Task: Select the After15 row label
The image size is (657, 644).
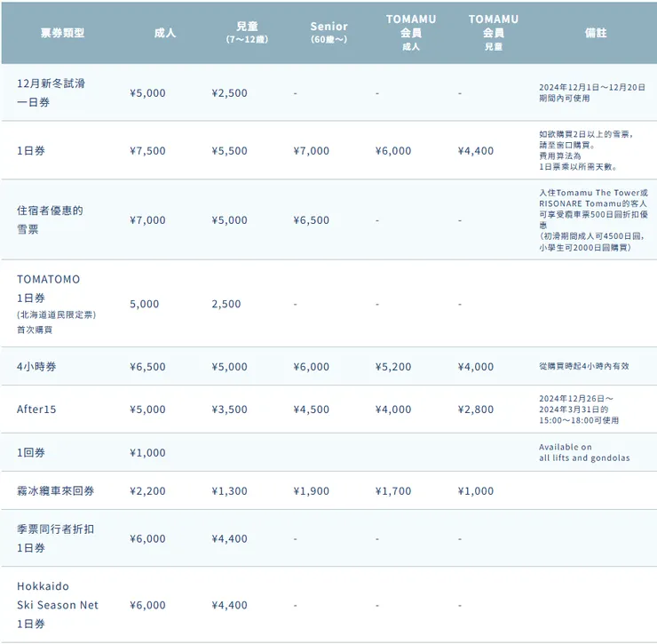Action: click(x=36, y=409)
